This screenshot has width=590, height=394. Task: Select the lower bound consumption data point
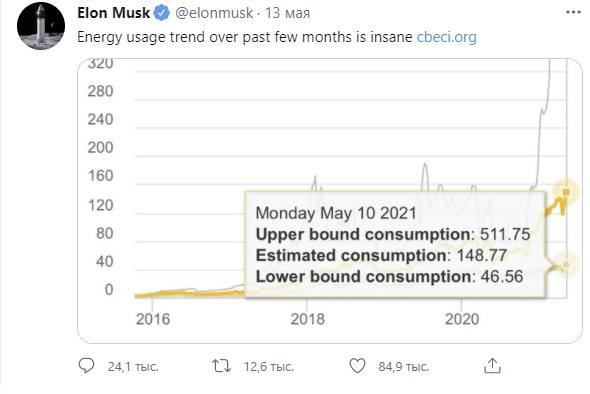(x=566, y=265)
